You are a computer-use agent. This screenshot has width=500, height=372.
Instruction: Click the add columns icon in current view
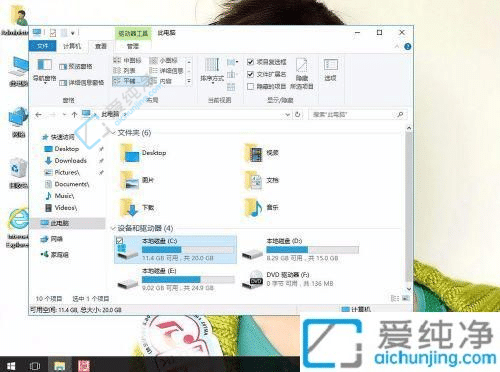[232, 74]
